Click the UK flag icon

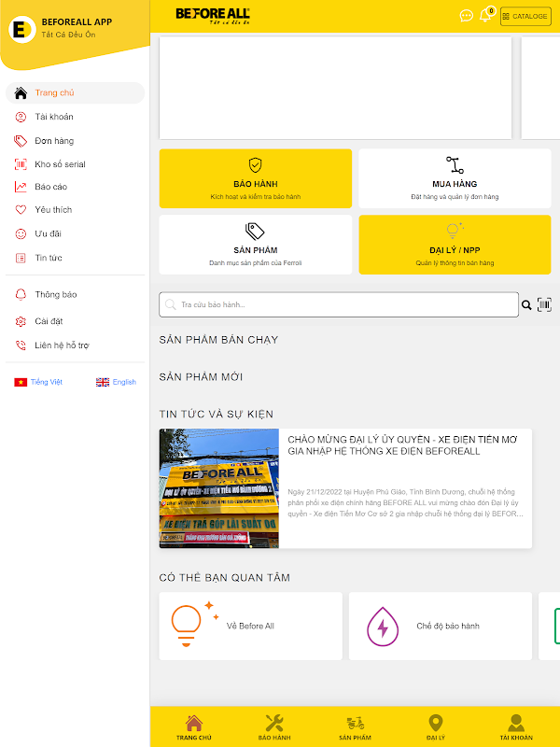click(103, 382)
